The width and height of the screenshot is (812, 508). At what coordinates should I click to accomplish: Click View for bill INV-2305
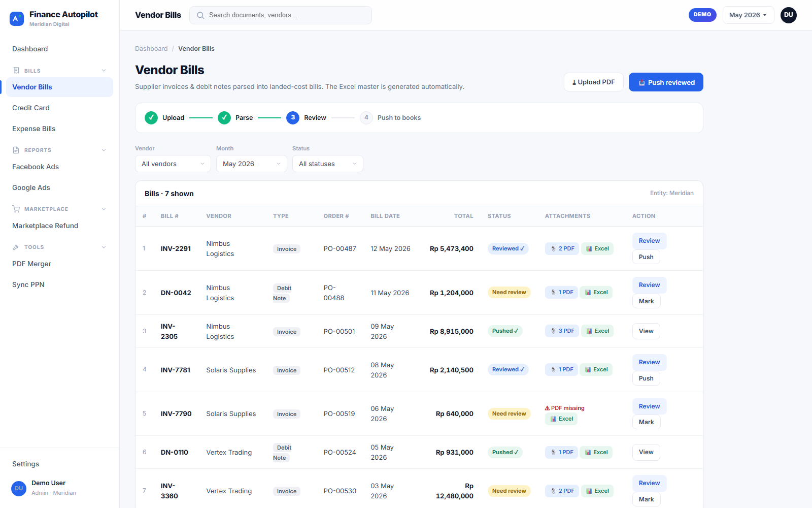point(646,331)
